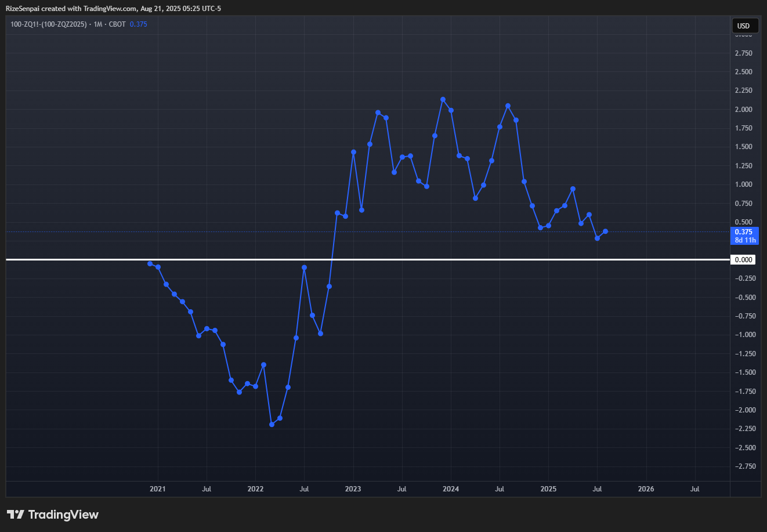Click the latest data point at 0.375
Image resolution: width=767 pixels, height=532 pixels.
605,231
